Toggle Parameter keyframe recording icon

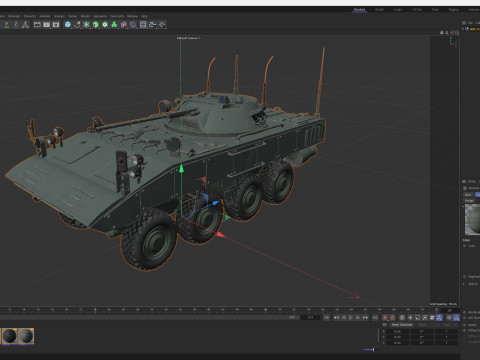(432, 318)
